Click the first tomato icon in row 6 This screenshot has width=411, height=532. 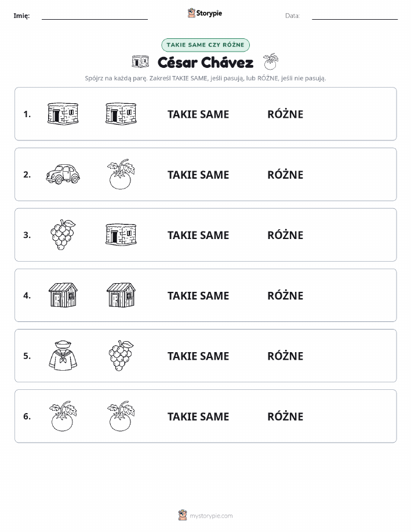[63, 416]
